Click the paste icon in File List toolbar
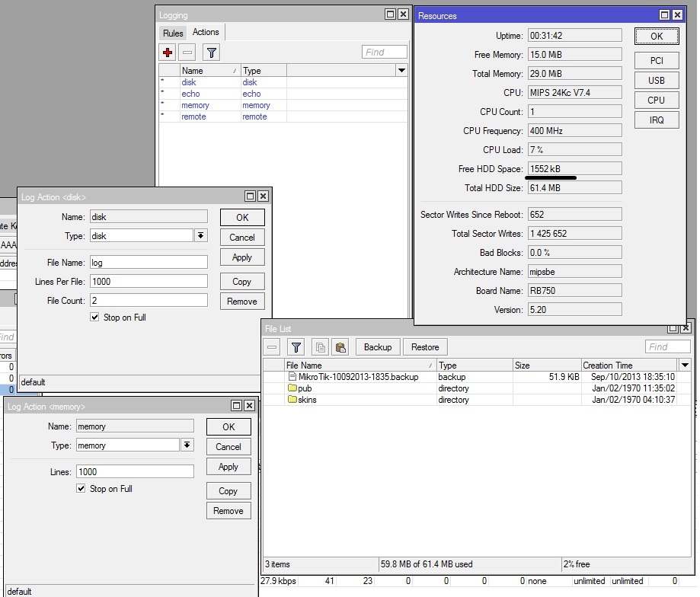Viewport: 700px width, 597px height. point(340,347)
